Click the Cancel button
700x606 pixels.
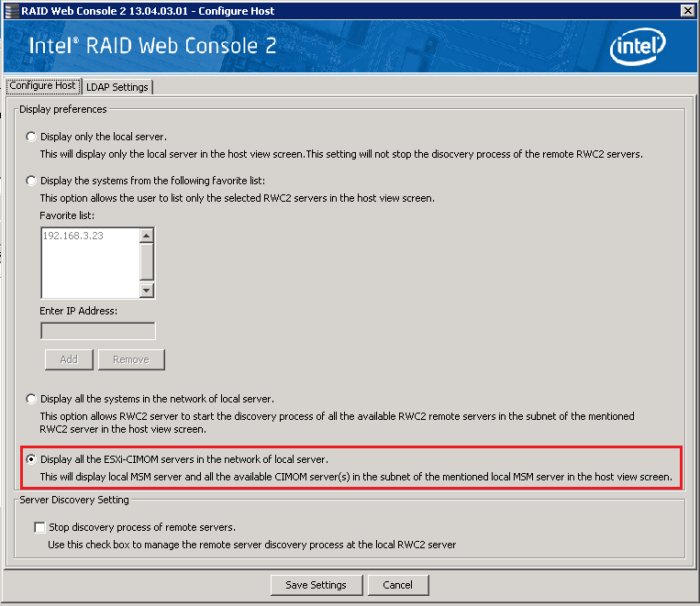tap(398, 585)
